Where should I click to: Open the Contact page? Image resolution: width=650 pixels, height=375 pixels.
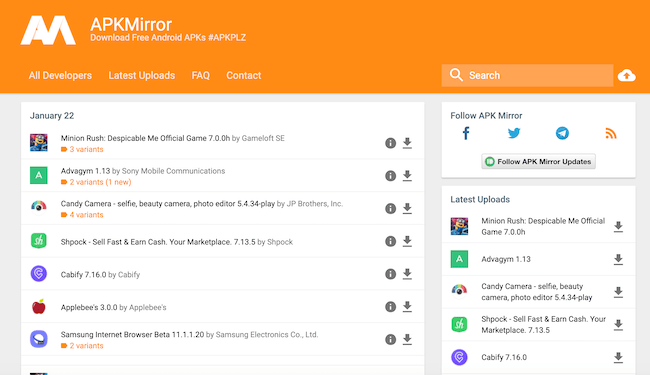click(244, 75)
